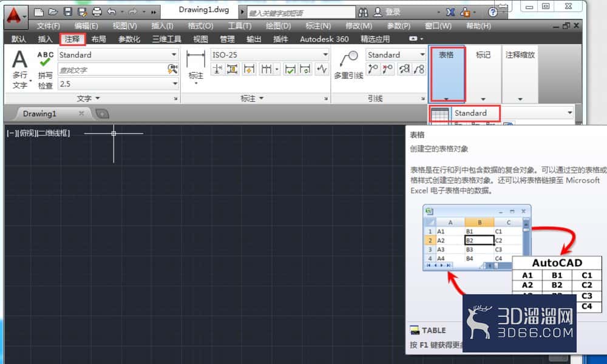Click the Autodesk 360 stay-connected icon
The width and height of the screenshot is (607, 364).
point(466,12)
